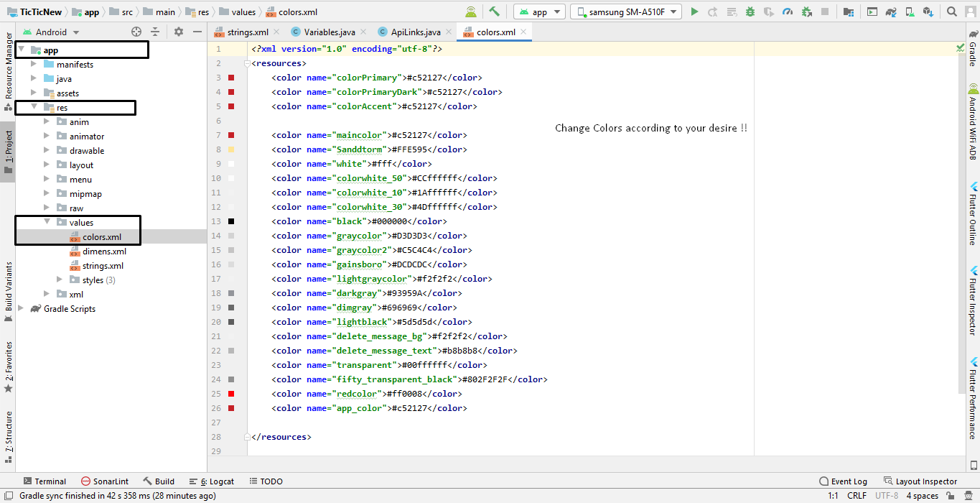980x503 pixels.
Task: Click the Make Project hammer icon
Action: coord(494,11)
